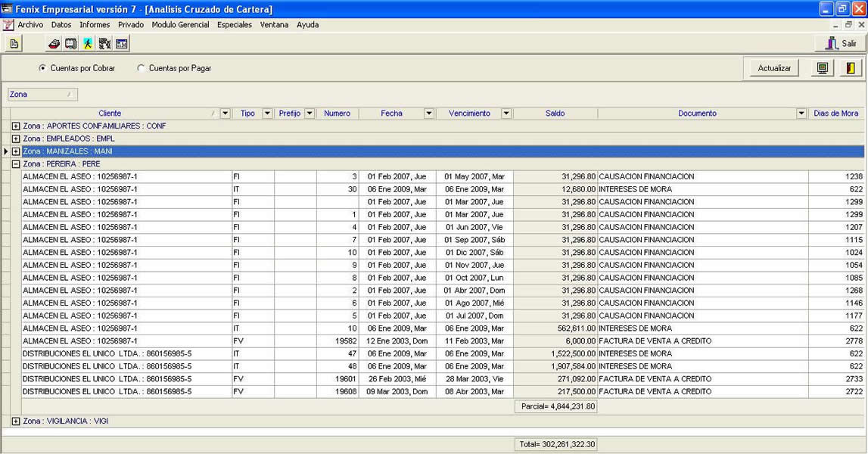Expand the Zona VIGILANCIA group
The width and height of the screenshot is (868, 454).
click(16, 421)
